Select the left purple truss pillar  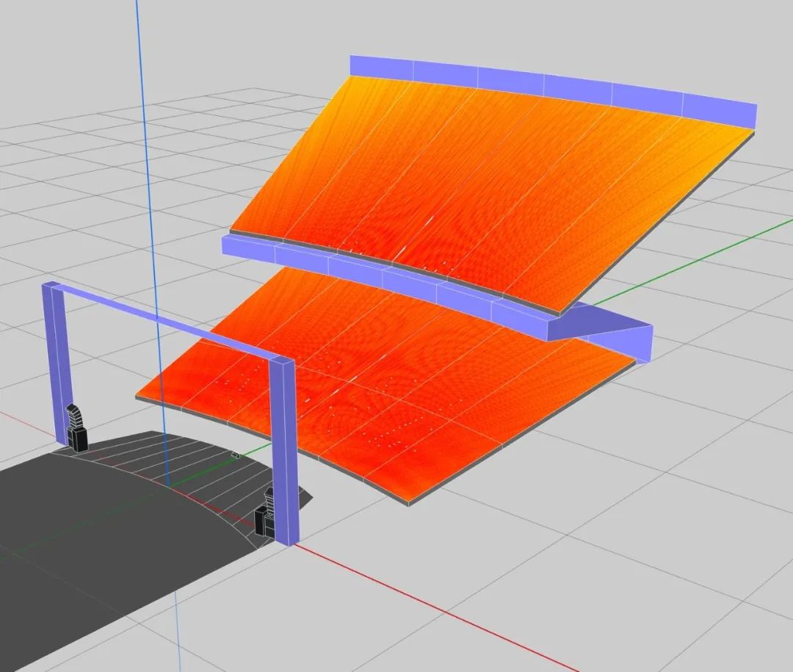[58, 360]
